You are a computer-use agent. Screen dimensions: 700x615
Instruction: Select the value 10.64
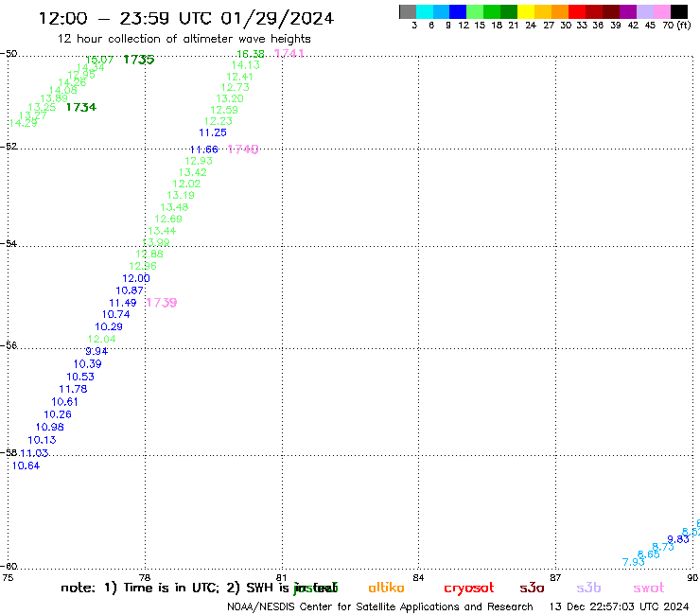[x=26, y=466]
